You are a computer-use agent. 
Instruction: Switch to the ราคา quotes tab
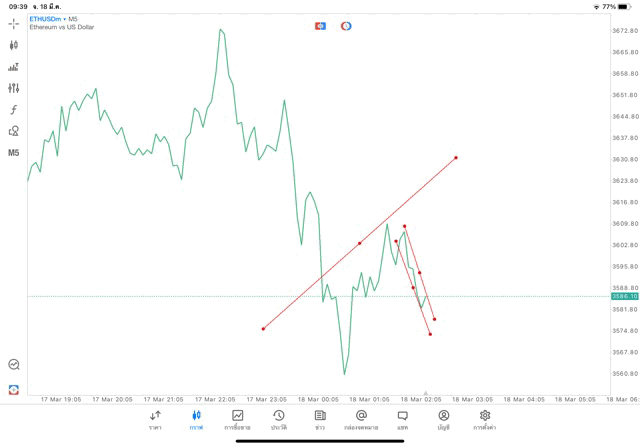click(x=155, y=420)
